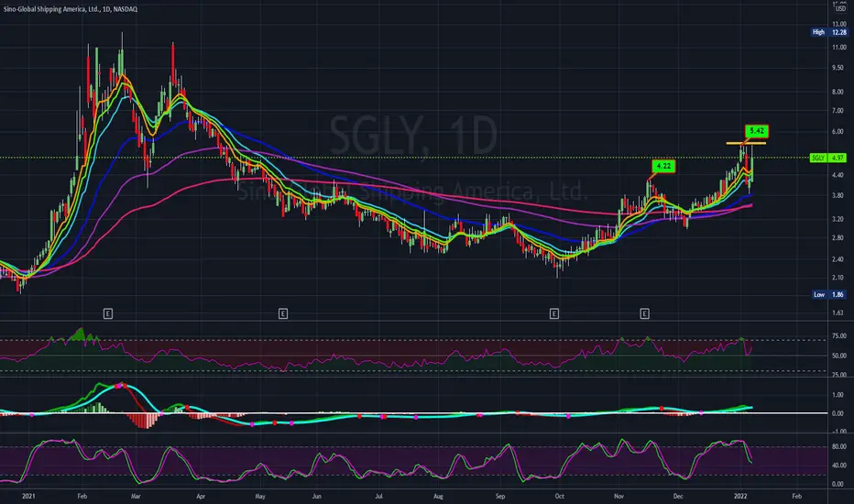Click the green 4.22 price callout

pos(663,166)
